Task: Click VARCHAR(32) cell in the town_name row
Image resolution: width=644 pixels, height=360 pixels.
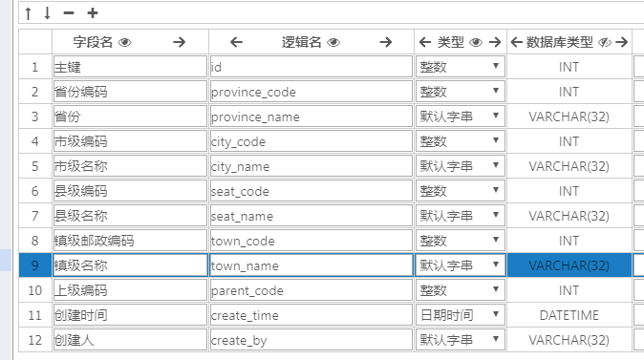Action: pos(569,265)
